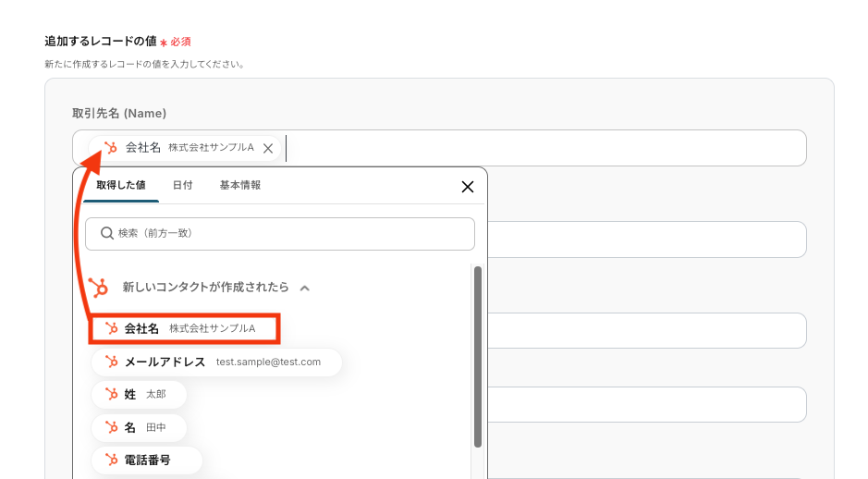Click the HubSpot icon in 名 chip
Image resolution: width=868 pixels, height=479 pixels.
tap(112, 427)
